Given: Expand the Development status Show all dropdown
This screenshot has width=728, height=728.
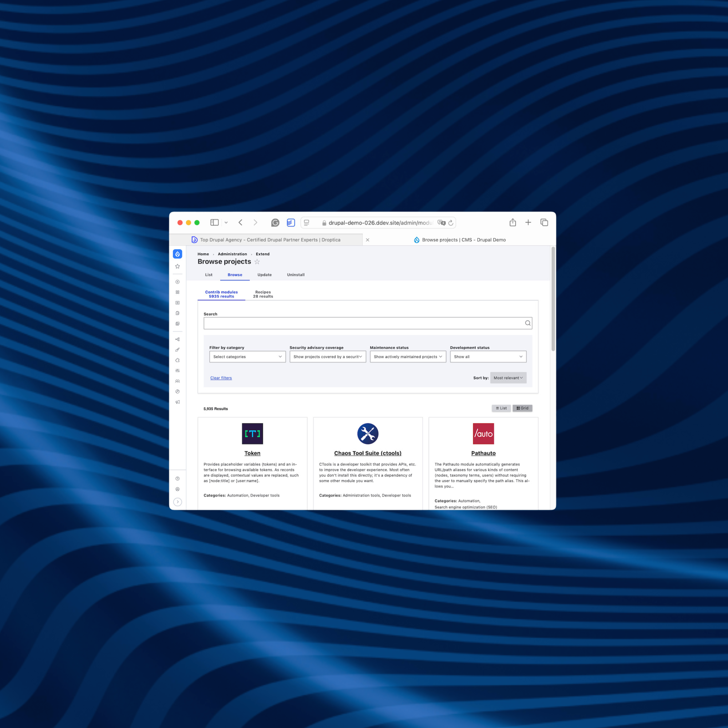Looking at the screenshot, I should click(488, 356).
